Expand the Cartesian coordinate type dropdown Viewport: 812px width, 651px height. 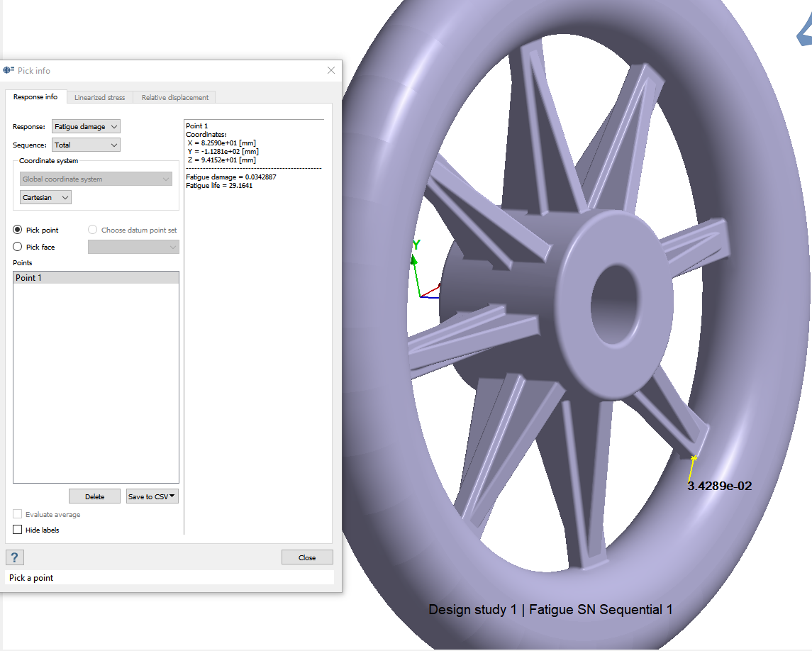click(45, 197)
